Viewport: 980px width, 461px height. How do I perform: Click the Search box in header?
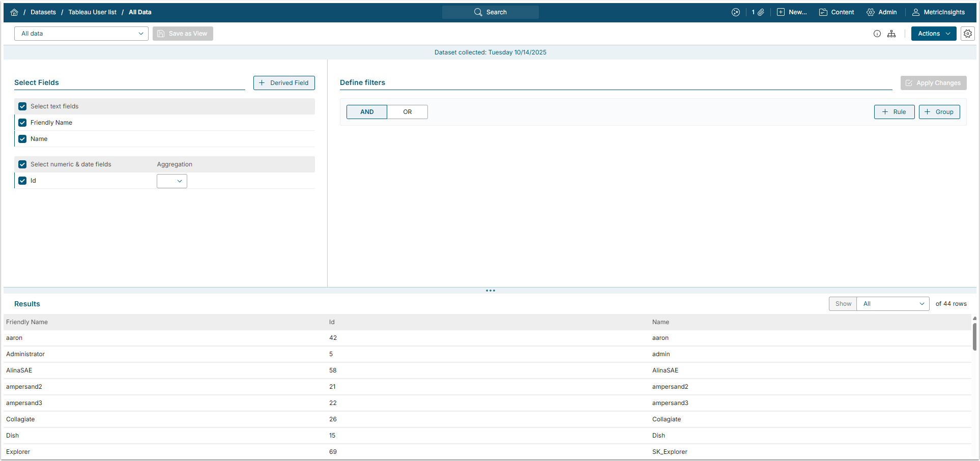tap(491, 12)
